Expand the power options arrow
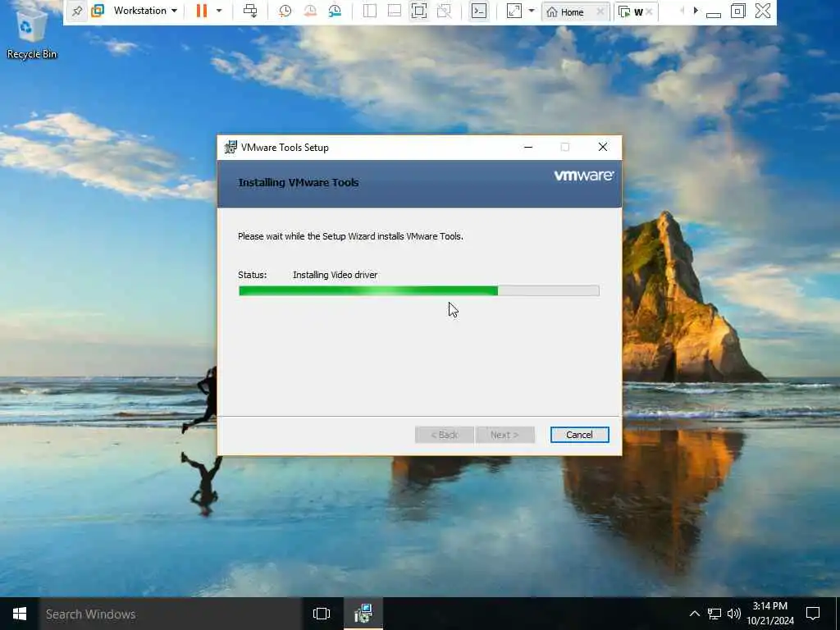 pos(218,11)
